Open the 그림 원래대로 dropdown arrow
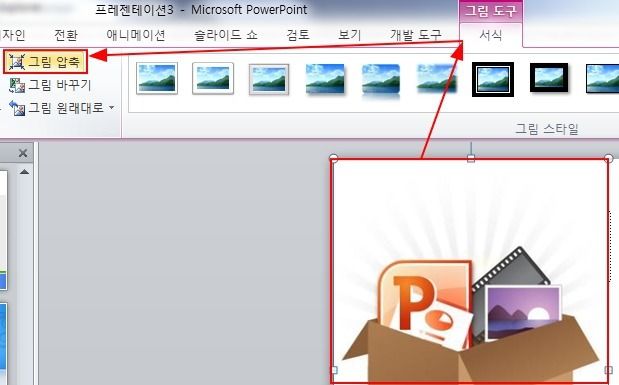Viewport: 619px width, 385px height. (112, 107)
